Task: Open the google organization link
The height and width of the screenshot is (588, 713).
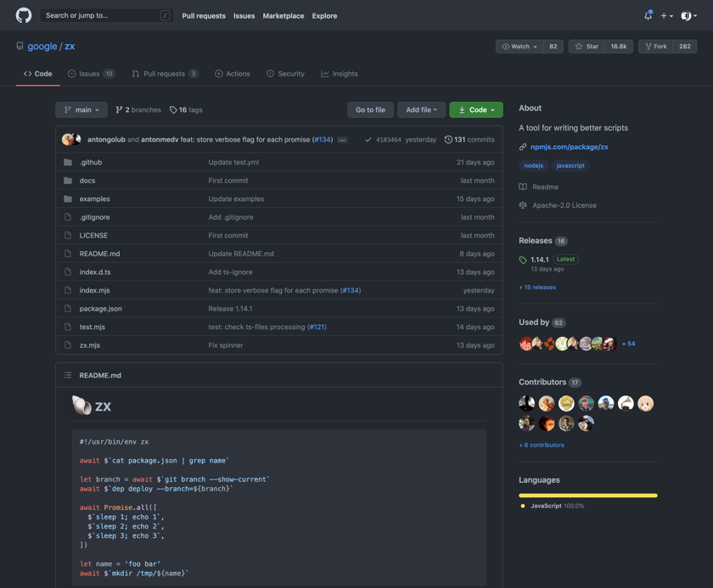Action: (x=42, y=47)
